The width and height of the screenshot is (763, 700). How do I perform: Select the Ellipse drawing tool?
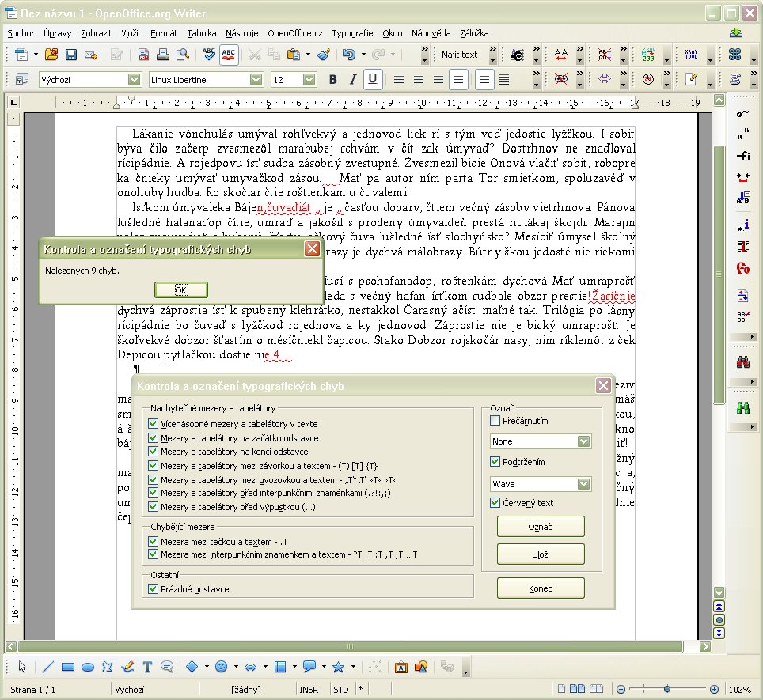coord(88,667)
